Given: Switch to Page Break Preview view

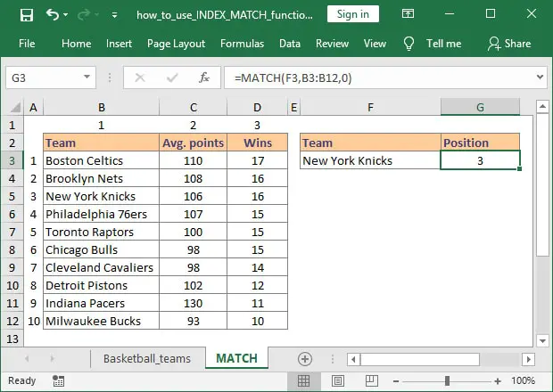Looking at the screenshot, I should click(372, 380).
